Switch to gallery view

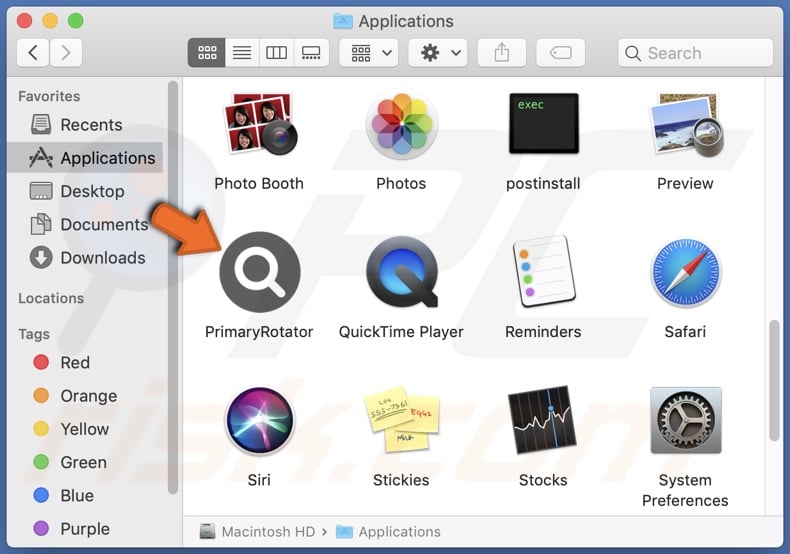pyautogui.click(x=311, y=52)
